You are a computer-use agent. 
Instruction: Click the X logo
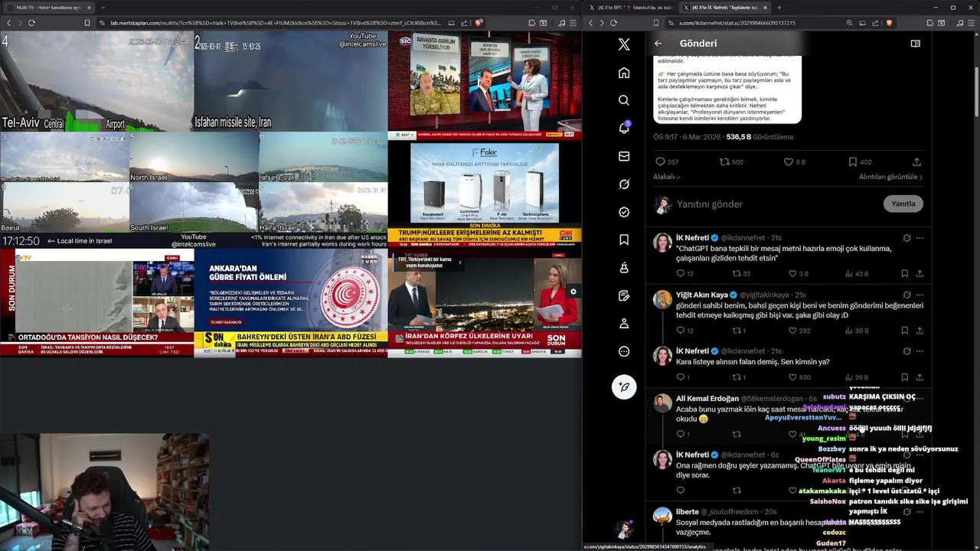(624, 44)
